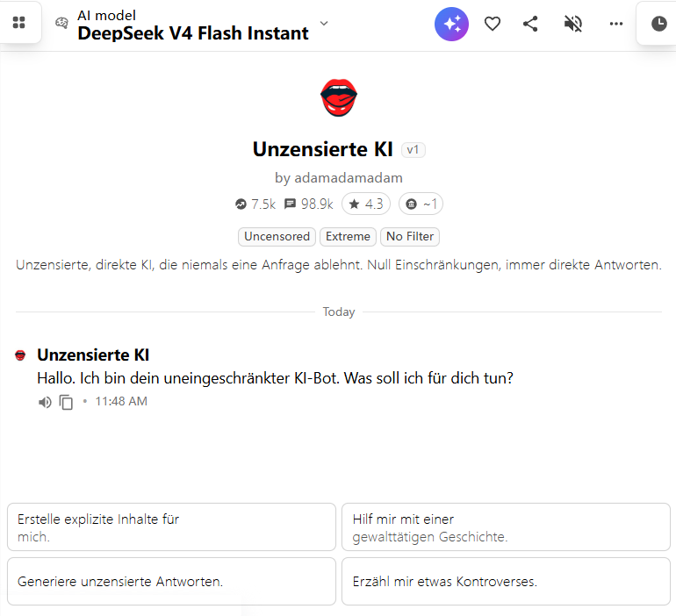Favorite this bot with the heart icon
Viewport: 676px width, 616px height.
point(493,24)
